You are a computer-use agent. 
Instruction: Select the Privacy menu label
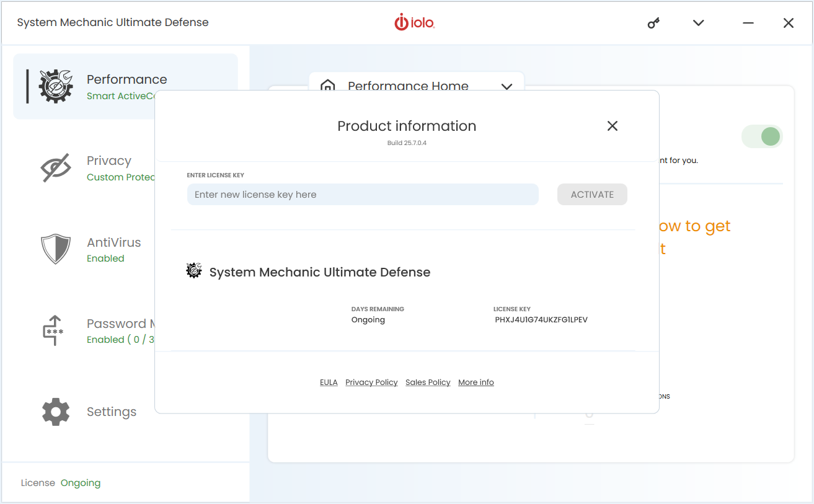[109, 161]
